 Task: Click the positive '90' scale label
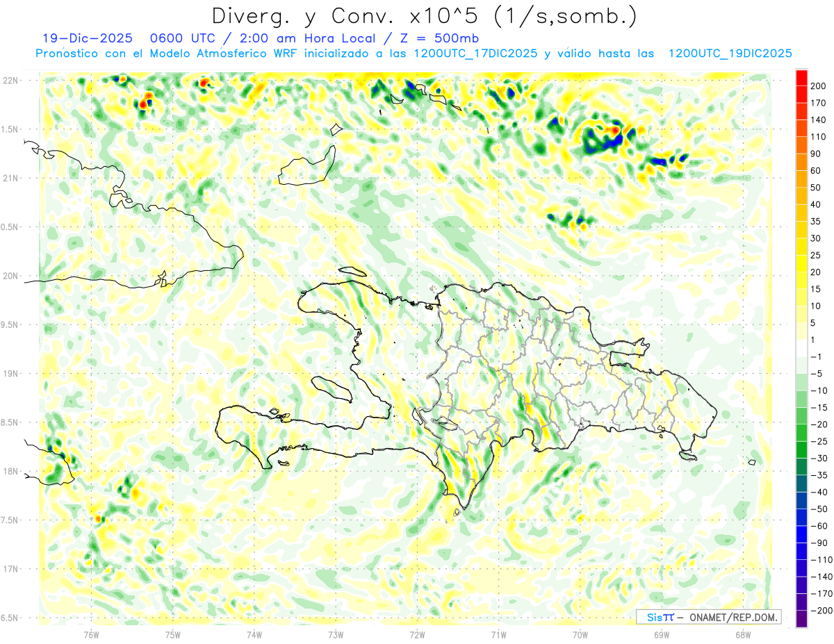click(x=817, y=154)
